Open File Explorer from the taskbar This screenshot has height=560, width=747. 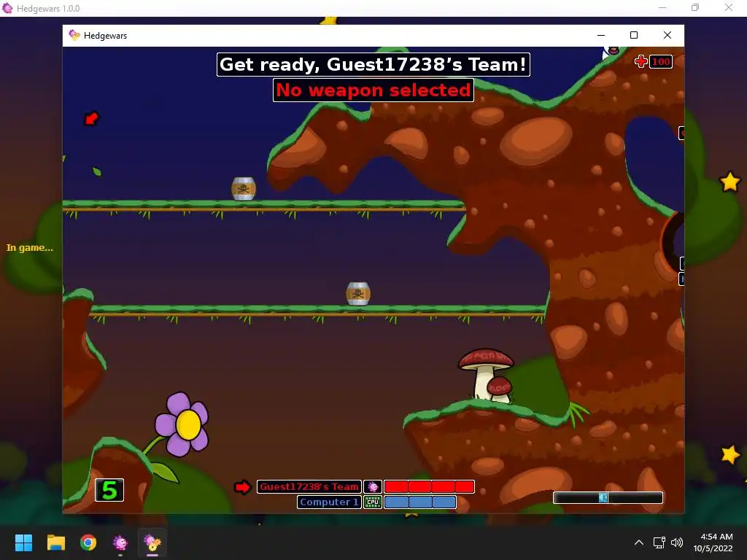(55, 542)
